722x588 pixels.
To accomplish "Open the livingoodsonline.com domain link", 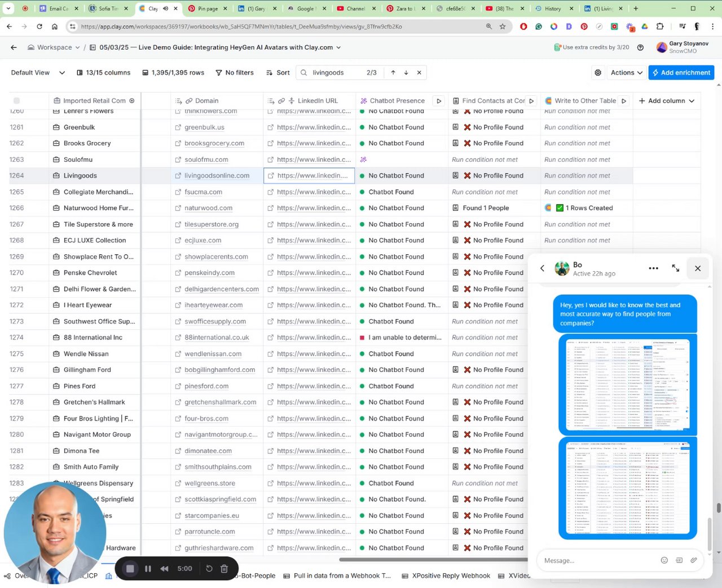I will coord(217,176).
